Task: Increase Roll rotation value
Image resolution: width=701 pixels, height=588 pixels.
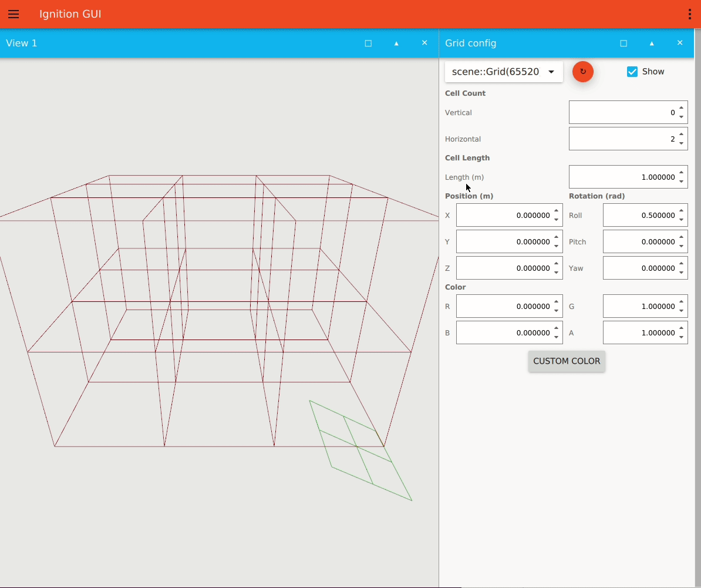Action: pos(681,211)
